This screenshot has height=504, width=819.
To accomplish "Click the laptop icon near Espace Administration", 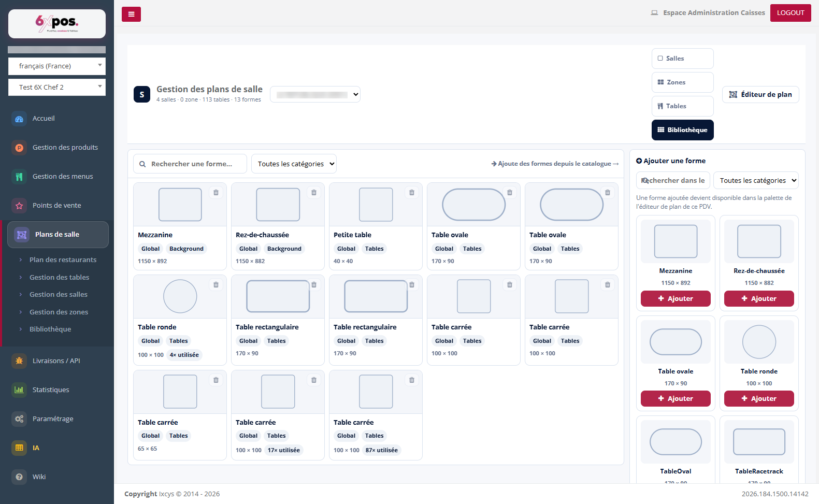I will [654, 13].
